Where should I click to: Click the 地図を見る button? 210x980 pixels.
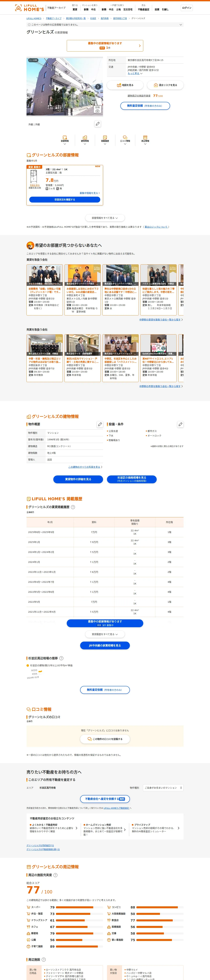pos(125,85)
